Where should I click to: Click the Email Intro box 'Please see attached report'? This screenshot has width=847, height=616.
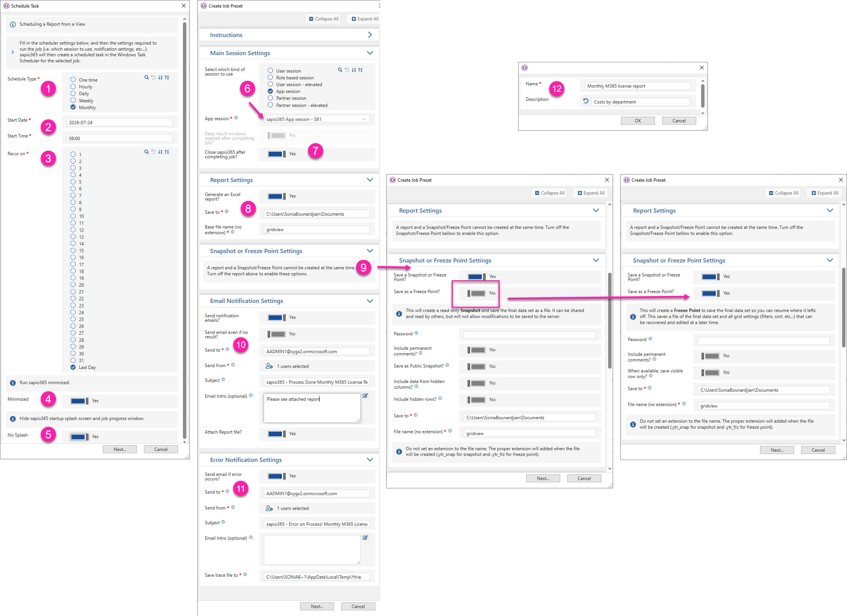click(x=312, y=408)
